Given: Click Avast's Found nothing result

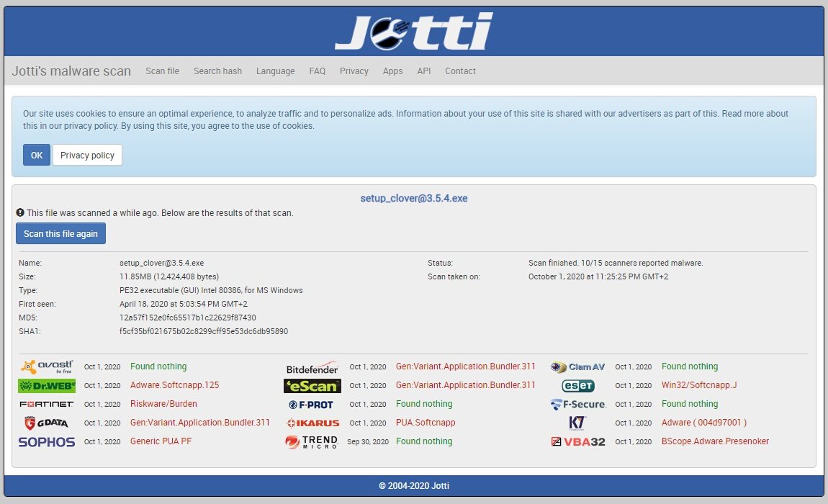Looking at the screenshot, I should pyautogui.click(x=158, y=366).
